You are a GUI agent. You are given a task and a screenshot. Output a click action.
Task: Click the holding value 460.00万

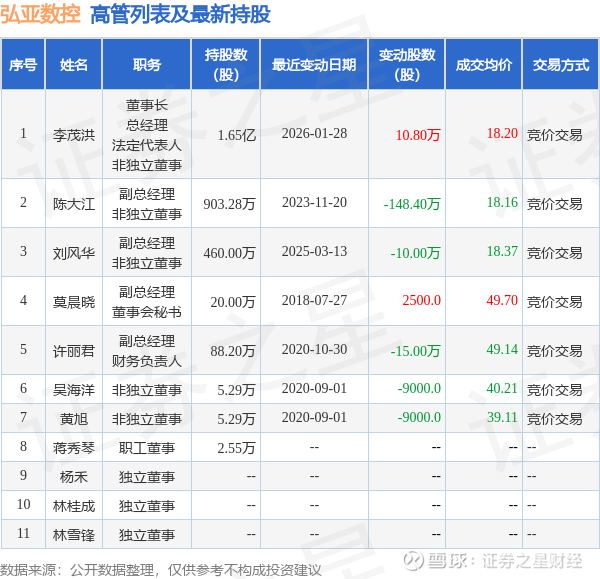pyautogui.click(x=229, y=253)
